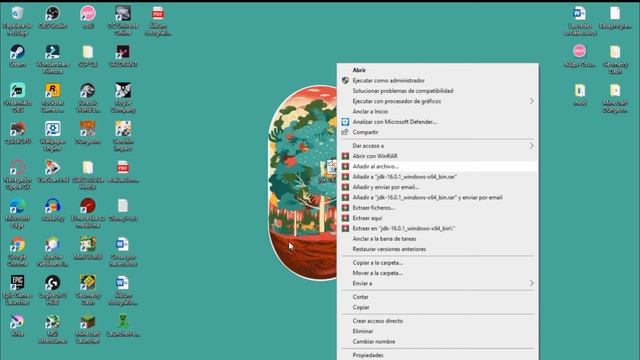This screenshot has width=640, height=360.
Task: Select the MSI Afterburner shortcut
Action: (53, 329)
